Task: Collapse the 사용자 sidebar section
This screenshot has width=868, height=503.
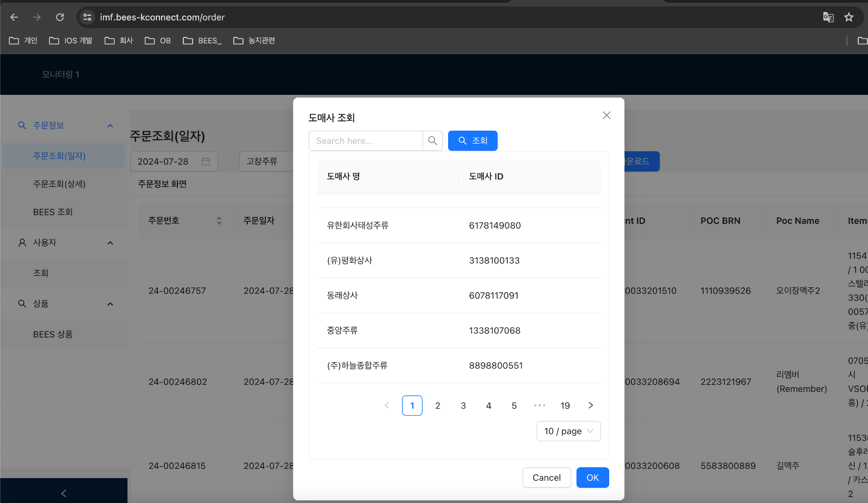Action: click(110, 242)
